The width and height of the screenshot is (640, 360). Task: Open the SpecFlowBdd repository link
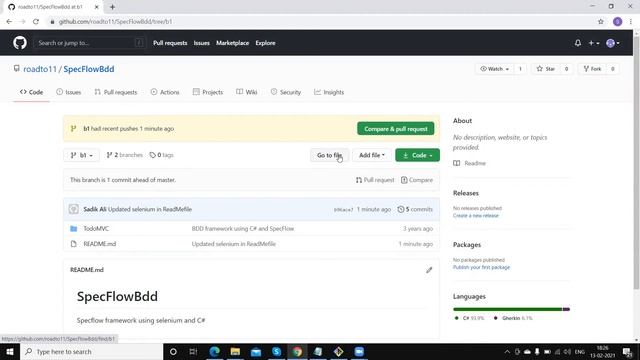[89, 69]
